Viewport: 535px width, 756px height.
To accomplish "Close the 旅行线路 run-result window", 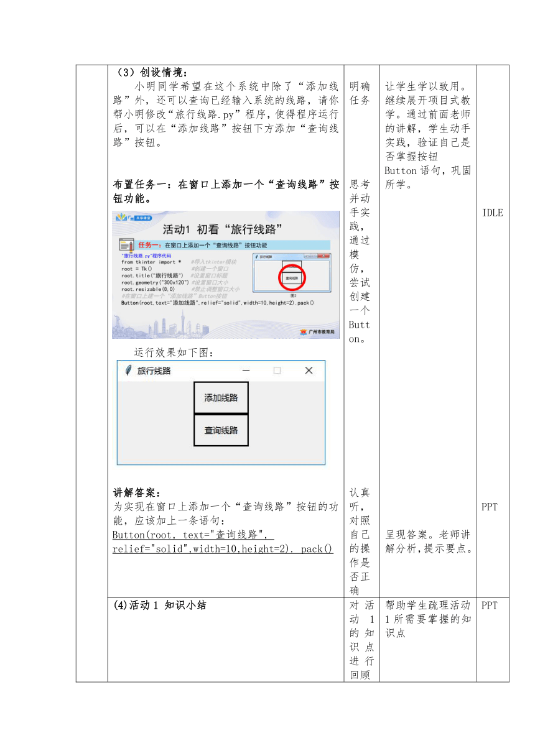I will click(x=309, y=371).
